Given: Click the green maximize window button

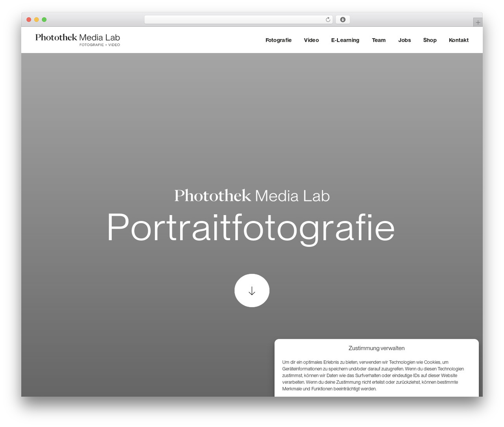Looking at the screenshot, I should (44, 20).
